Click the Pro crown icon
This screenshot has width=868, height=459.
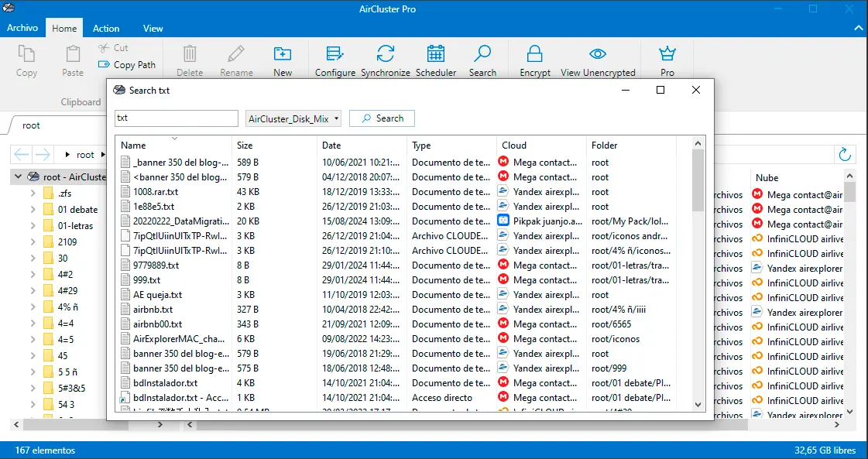coord(667,53)
